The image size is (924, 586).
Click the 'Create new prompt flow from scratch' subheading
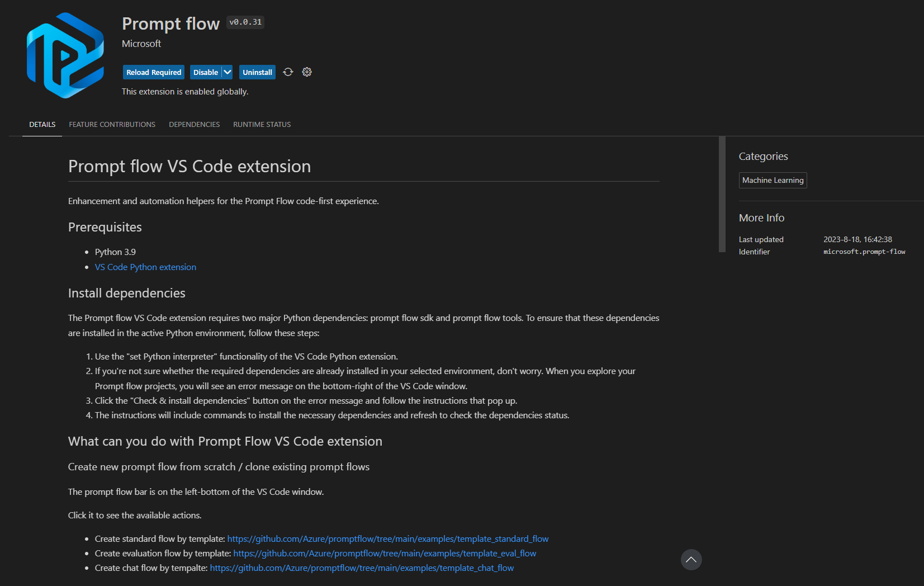(x=219, y=467)
